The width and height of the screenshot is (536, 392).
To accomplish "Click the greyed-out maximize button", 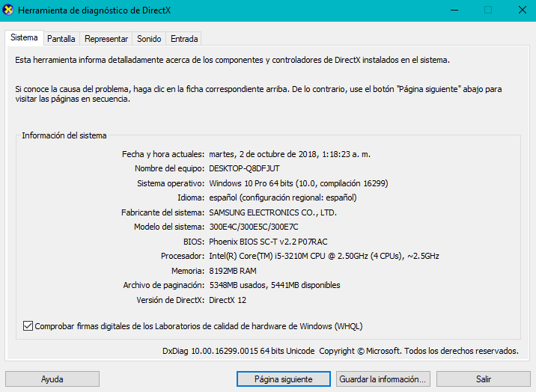I will [x=488, y=10].
